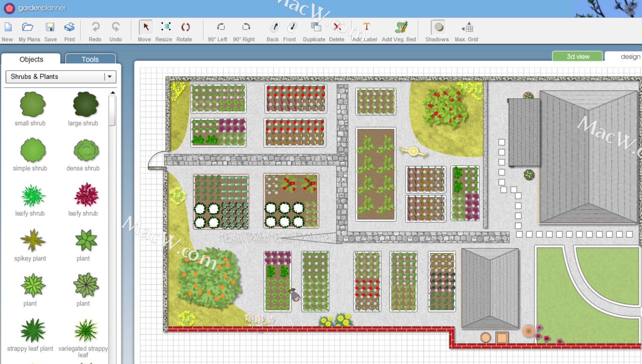Click the New plan icon

(x=8, y=27)
